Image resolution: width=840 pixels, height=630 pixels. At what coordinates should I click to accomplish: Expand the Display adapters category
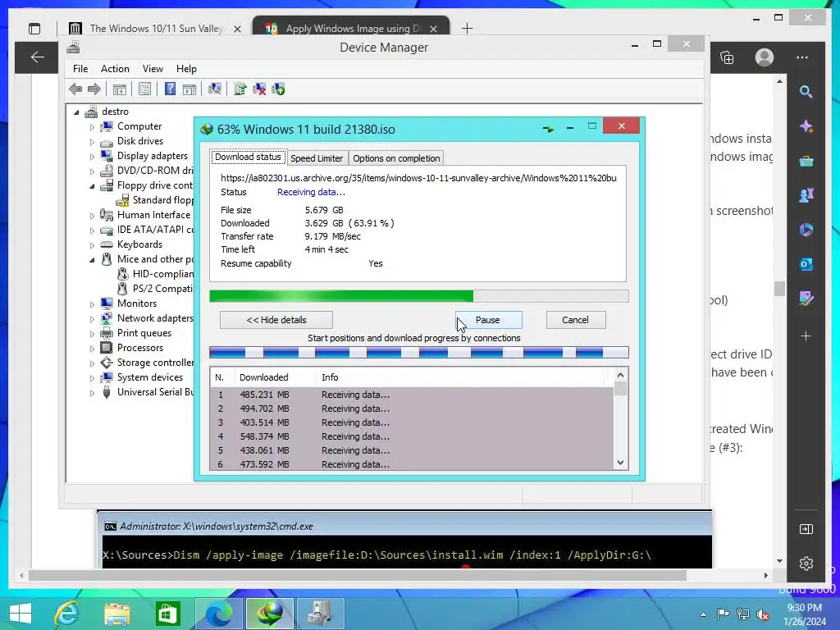tap(92, 157)
